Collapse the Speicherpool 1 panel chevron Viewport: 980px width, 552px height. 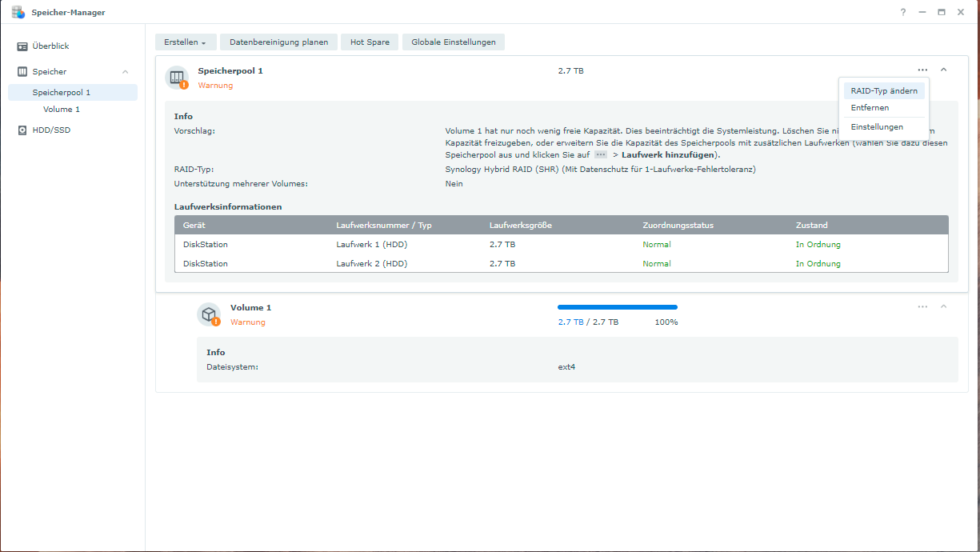(x=943, y=70)
